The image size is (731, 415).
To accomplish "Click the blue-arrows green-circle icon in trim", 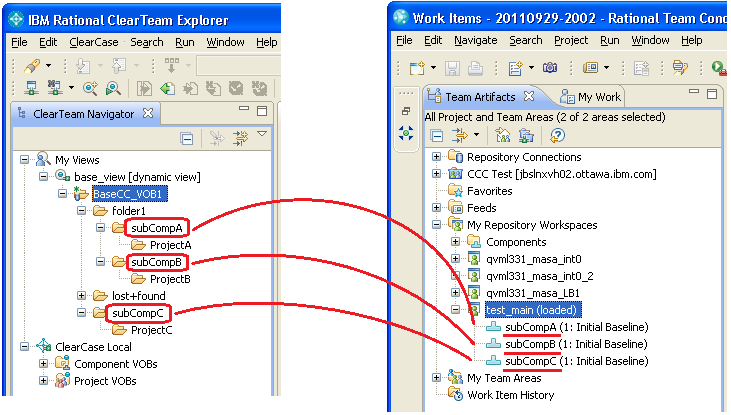I will (406, 133).
